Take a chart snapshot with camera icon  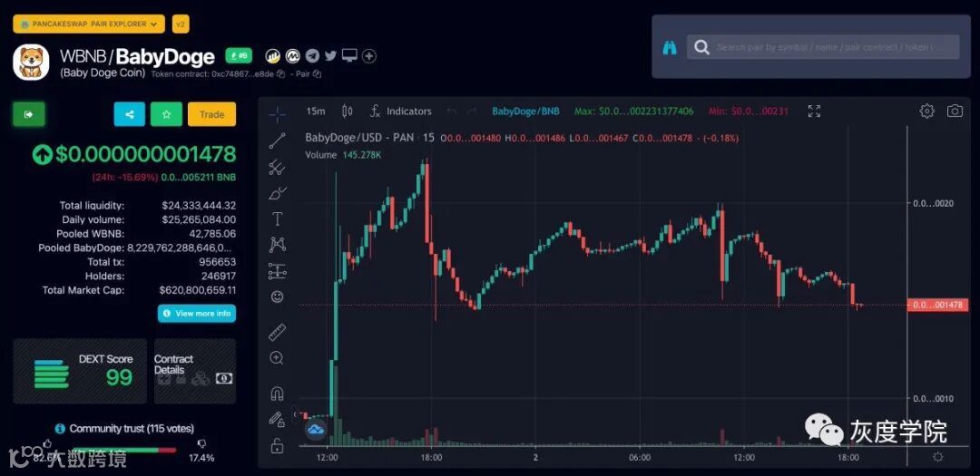point(955,112)
